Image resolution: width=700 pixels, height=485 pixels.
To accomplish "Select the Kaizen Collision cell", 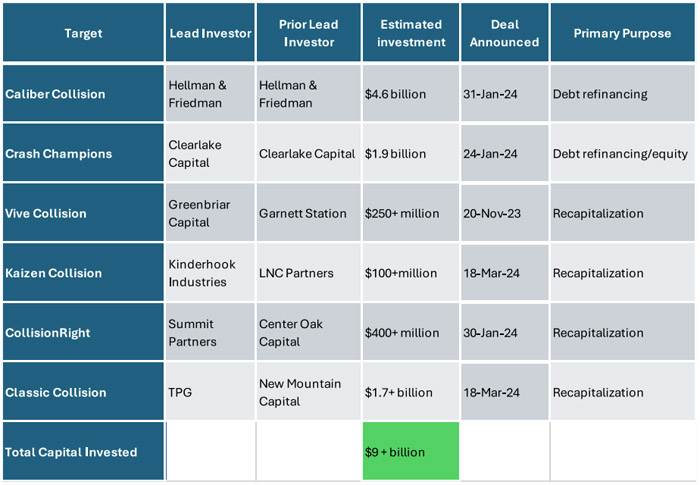I will pos(82,273).
